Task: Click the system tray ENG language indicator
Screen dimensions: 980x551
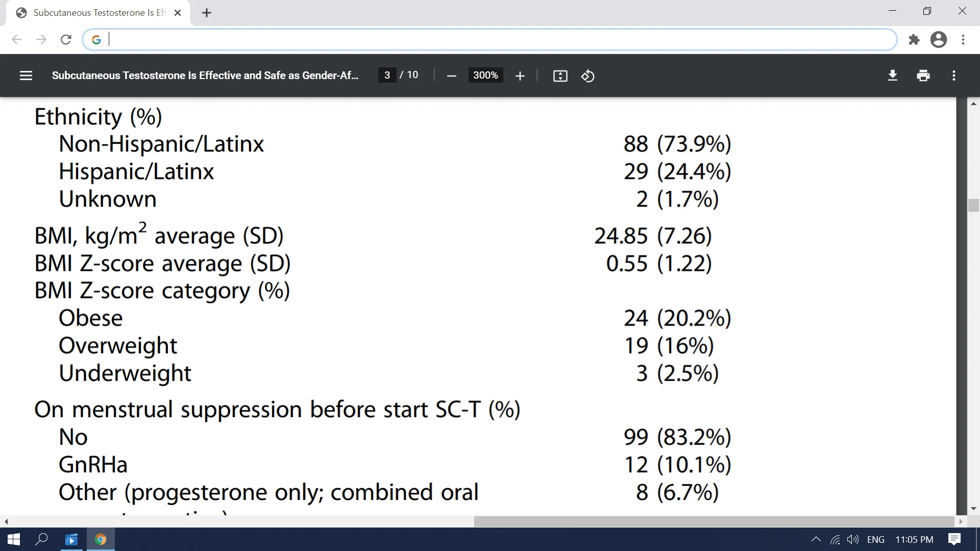Action: click(876, 539)
